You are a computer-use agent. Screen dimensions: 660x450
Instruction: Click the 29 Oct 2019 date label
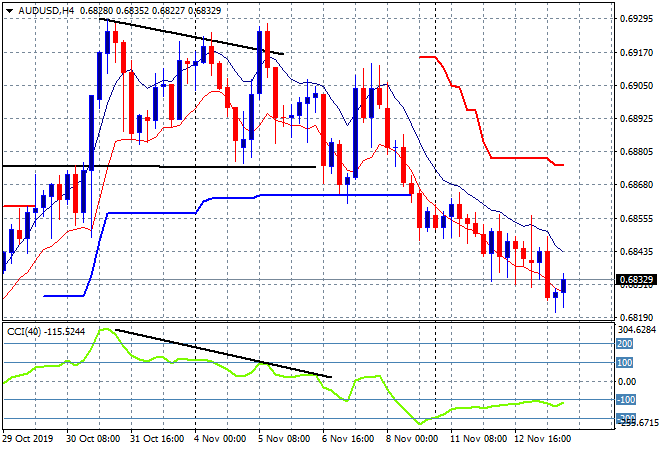31,438
